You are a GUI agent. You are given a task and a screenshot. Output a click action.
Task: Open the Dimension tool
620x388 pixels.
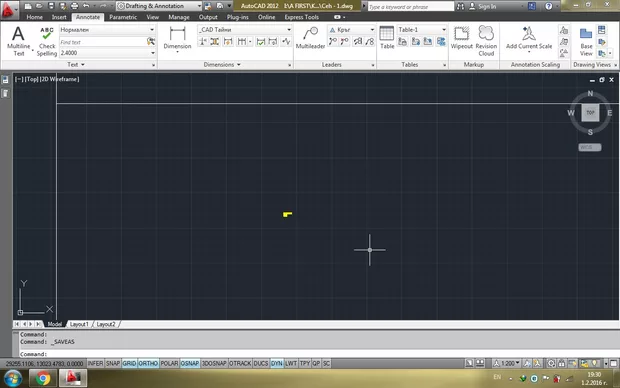tap(177, 38)
